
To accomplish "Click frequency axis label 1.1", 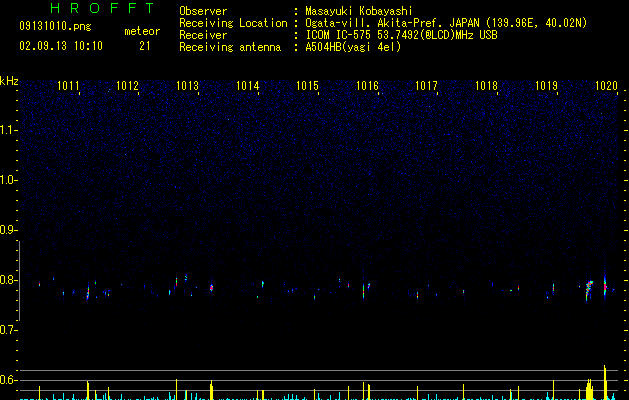I will click(9, 130).
